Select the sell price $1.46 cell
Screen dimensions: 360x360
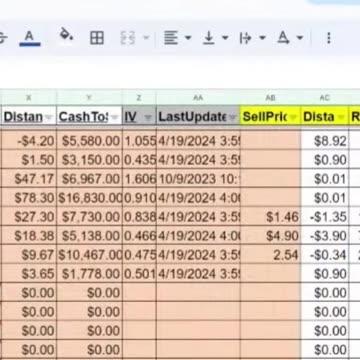[270, 217]
